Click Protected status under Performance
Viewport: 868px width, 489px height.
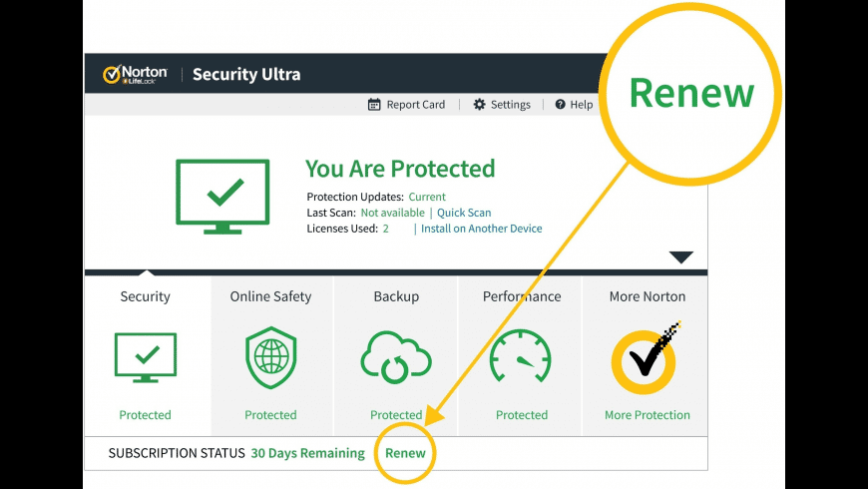click(x=522, y=415)
